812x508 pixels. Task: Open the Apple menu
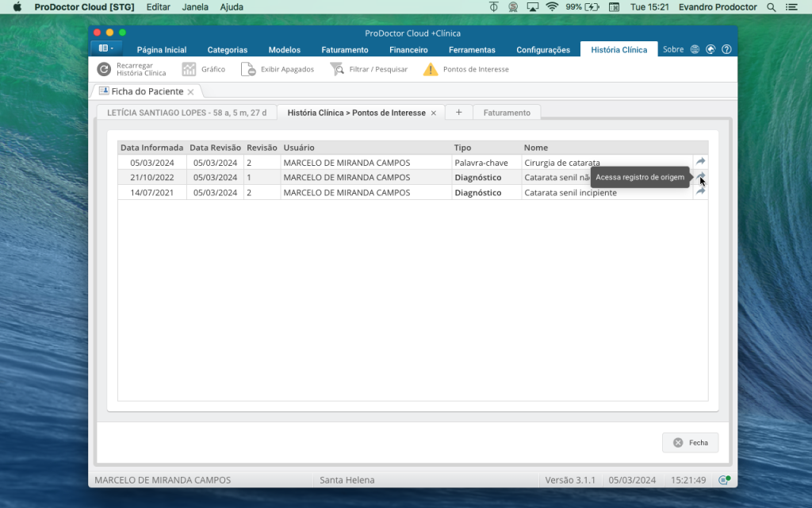coord(17,7)
